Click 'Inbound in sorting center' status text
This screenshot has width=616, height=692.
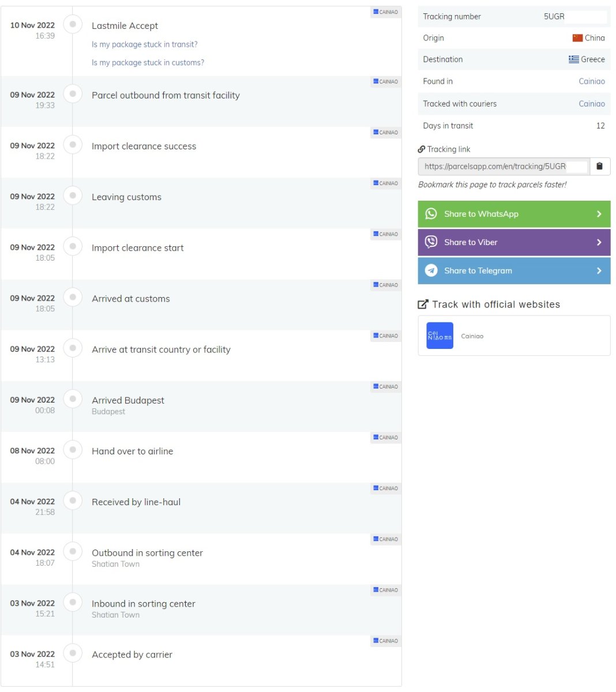(x=144, y=604)
